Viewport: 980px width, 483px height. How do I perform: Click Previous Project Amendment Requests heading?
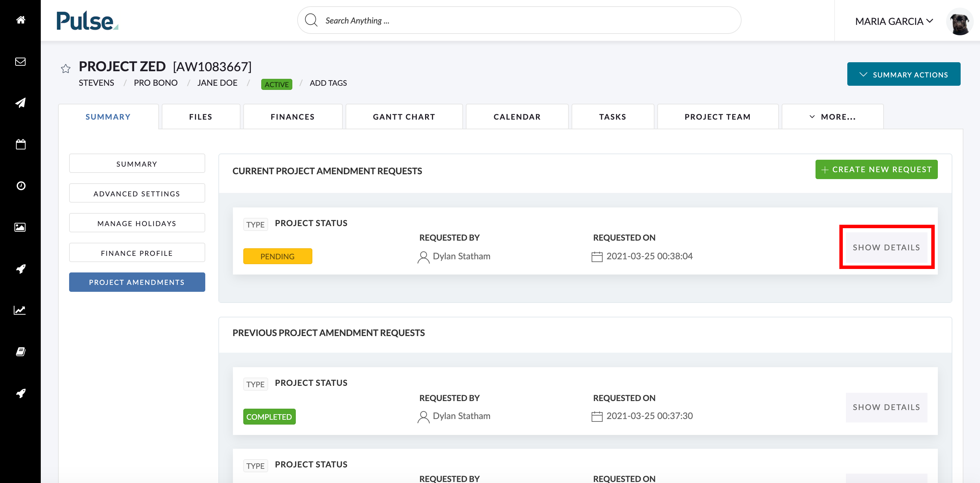coord(329,333)
